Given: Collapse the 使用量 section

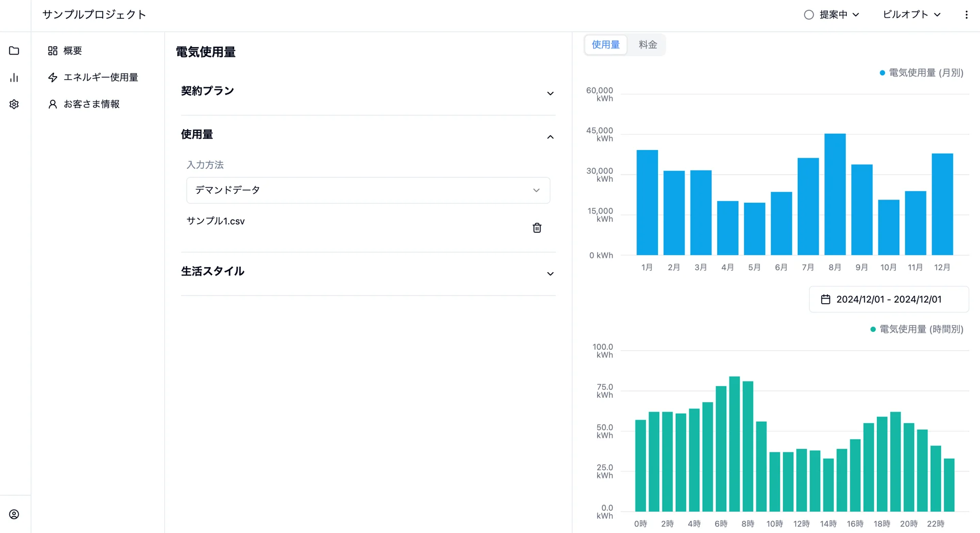Looking at the screenshot, I should tap(368, 135).
